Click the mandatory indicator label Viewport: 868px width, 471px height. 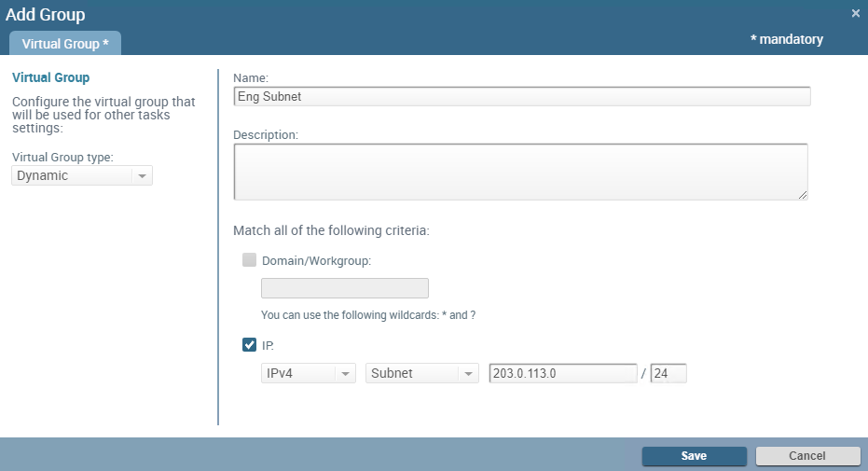[x=786, y=39]
